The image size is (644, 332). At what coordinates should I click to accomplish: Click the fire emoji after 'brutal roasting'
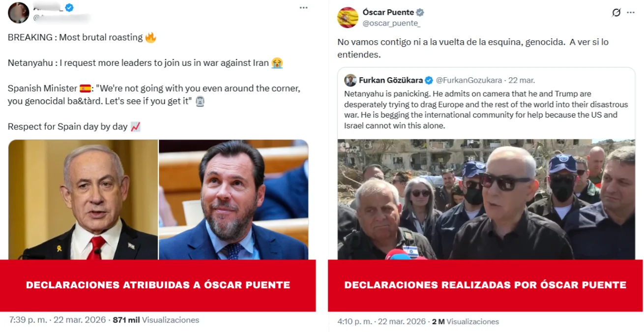tap(150, 37)
